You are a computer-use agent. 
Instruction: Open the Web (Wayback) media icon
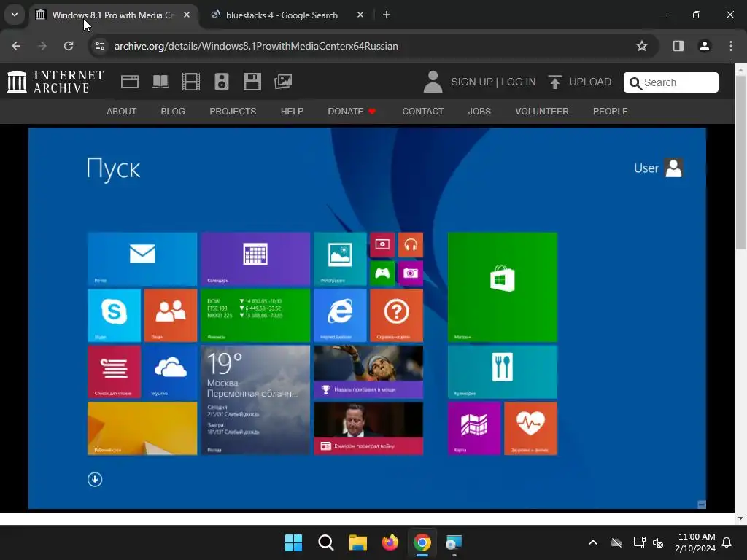(x=130, y=82)
